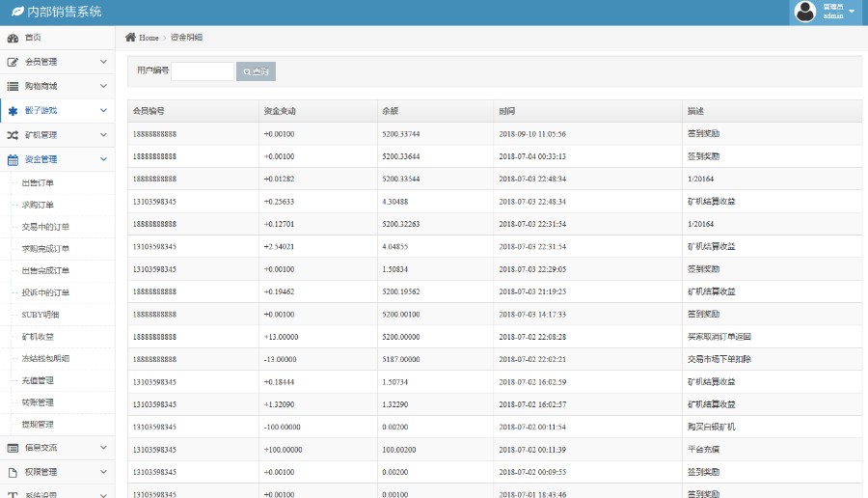
Task: Click the pencil icon next to 会员管理
Action: (x=13, y=62)
